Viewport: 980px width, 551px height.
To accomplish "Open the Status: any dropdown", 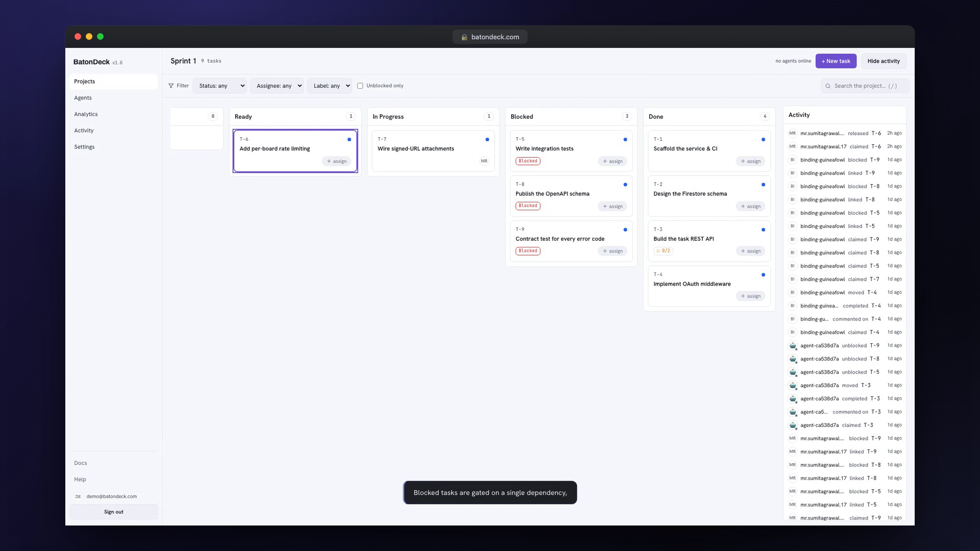I will tap(220, 86).
